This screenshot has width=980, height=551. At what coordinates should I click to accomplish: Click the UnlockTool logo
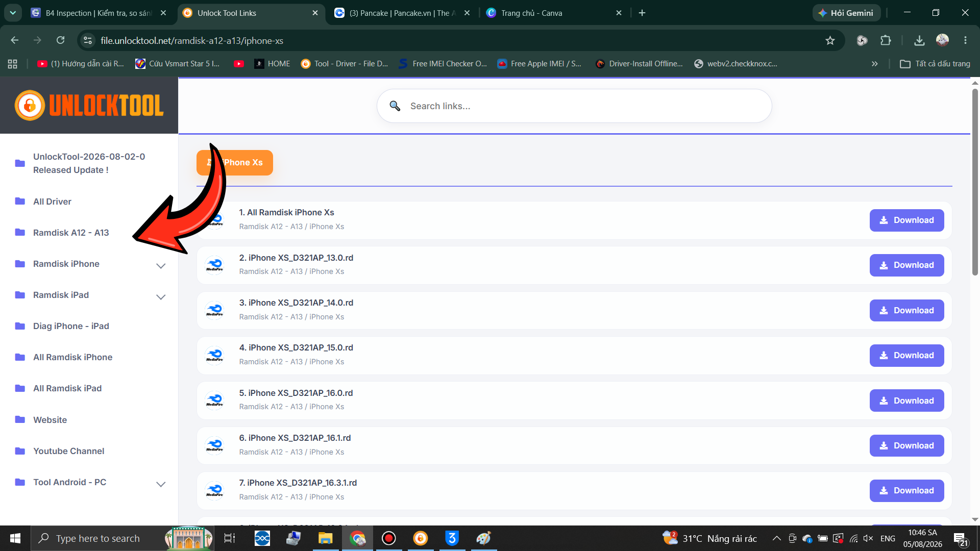pos(89,106)
